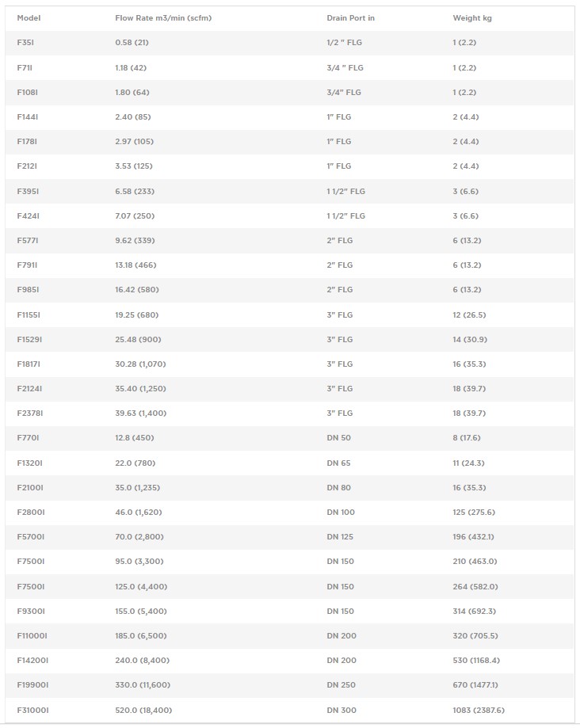The image size is (580, 728).
Task: Select the F35I model cell
Action: 25,43
